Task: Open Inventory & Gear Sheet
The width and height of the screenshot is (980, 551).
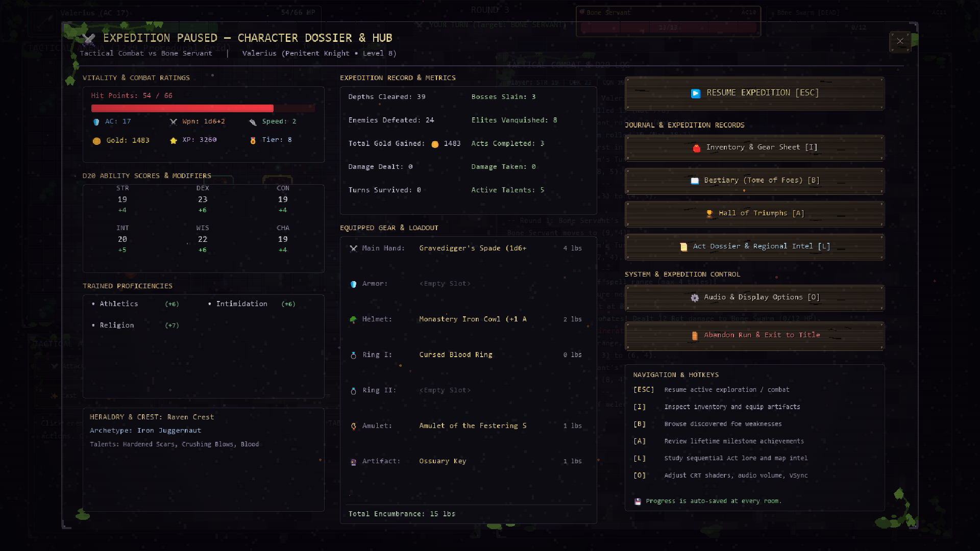Action: (754, 148)
